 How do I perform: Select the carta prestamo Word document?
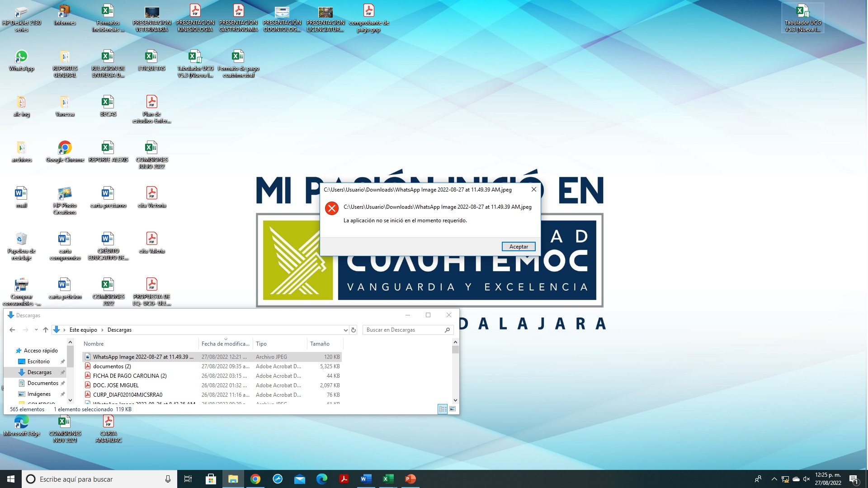coord(108,198)
